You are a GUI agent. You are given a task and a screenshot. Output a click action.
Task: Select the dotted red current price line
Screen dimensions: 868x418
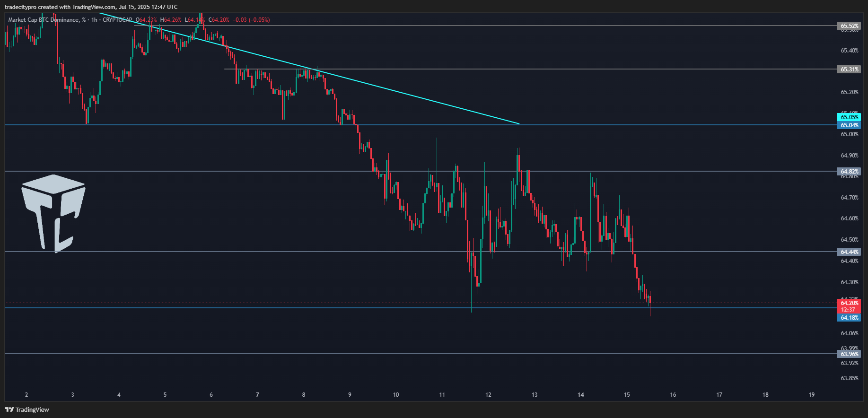[420, 303]
